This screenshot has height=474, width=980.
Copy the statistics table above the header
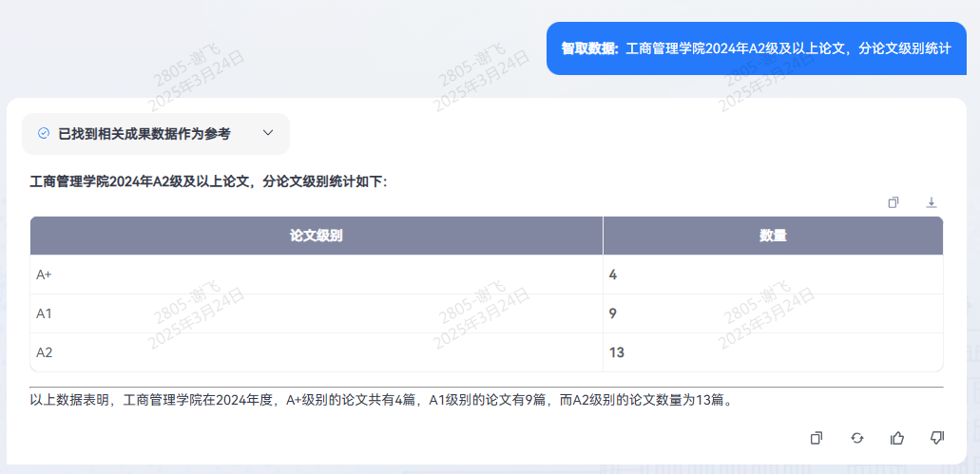click(x=894, y=202)
